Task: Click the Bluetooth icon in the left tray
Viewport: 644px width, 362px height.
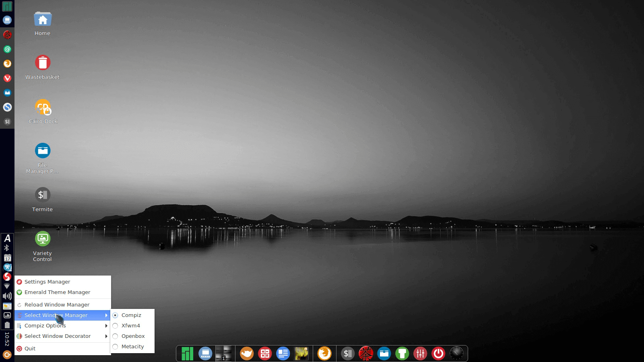Action: click(7, 248)
